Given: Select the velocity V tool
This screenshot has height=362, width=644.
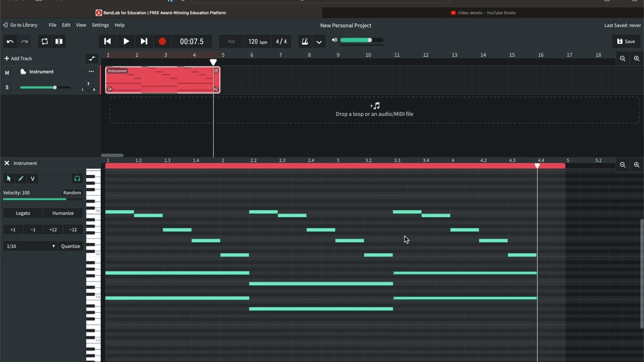Looking at the screenshot, I should click(33, 178).
